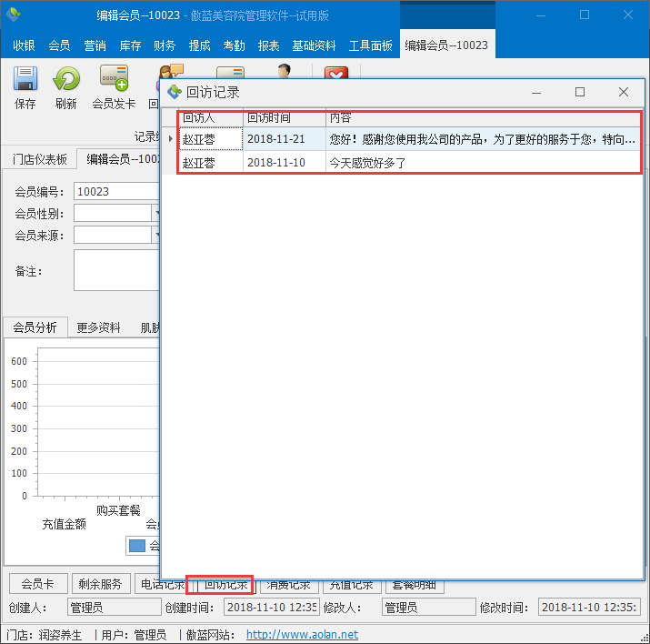Open the 营销 menu
This screenshot has width=650, height=644.
[x=95, y=45]
